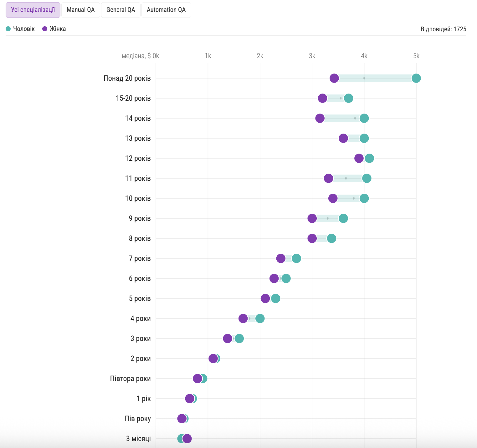Click teal male dot in 9 років row
This screenshot has width=477, height=448.
343,218
